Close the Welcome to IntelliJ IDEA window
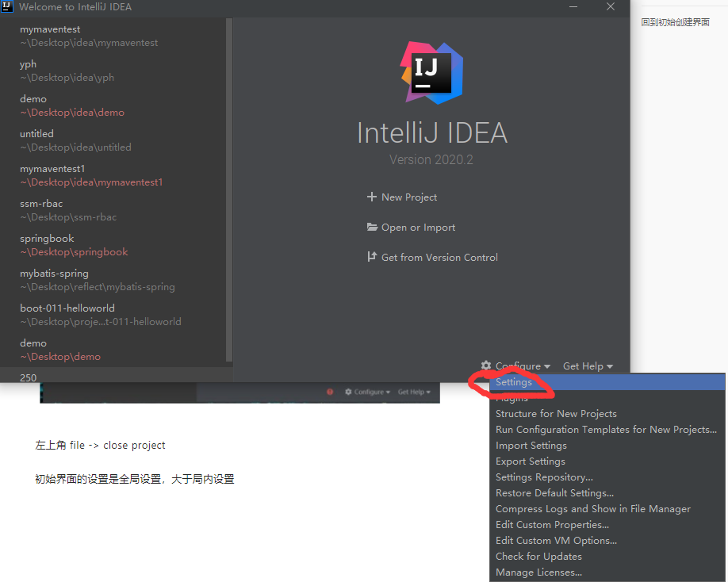The width and height of the screenshot is (728, 582). [x=611, y=6]
